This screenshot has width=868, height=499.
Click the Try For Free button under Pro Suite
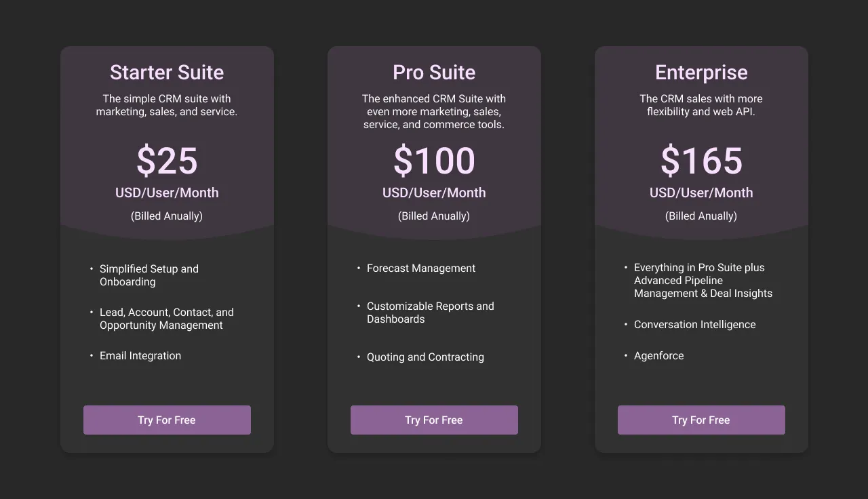click(x=434, y=420)
